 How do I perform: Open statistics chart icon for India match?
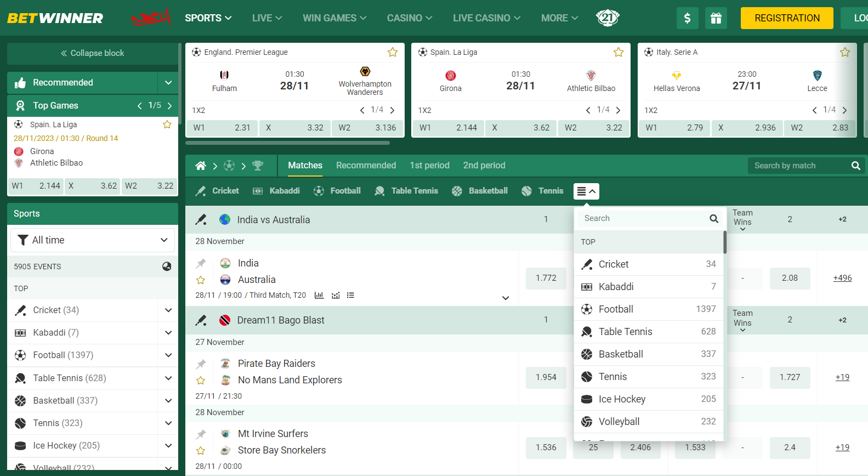pyautogui.click(x=319, y=295)
